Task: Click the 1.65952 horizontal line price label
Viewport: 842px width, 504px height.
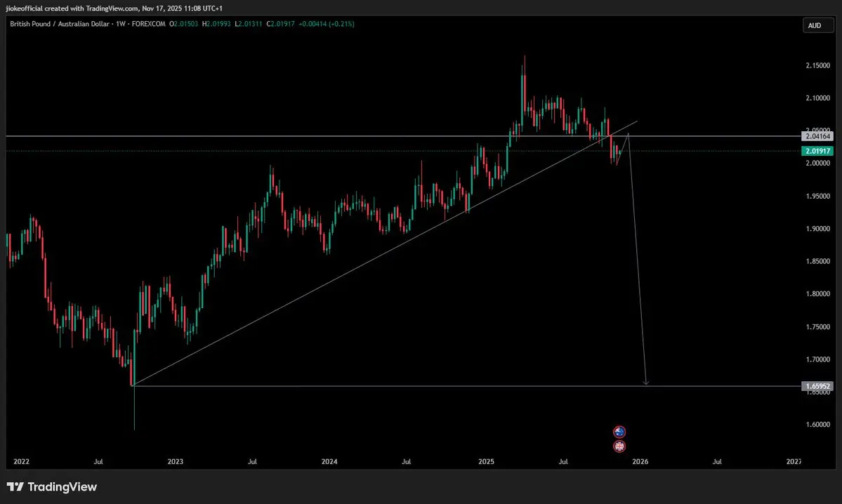Action: point(818,386)
